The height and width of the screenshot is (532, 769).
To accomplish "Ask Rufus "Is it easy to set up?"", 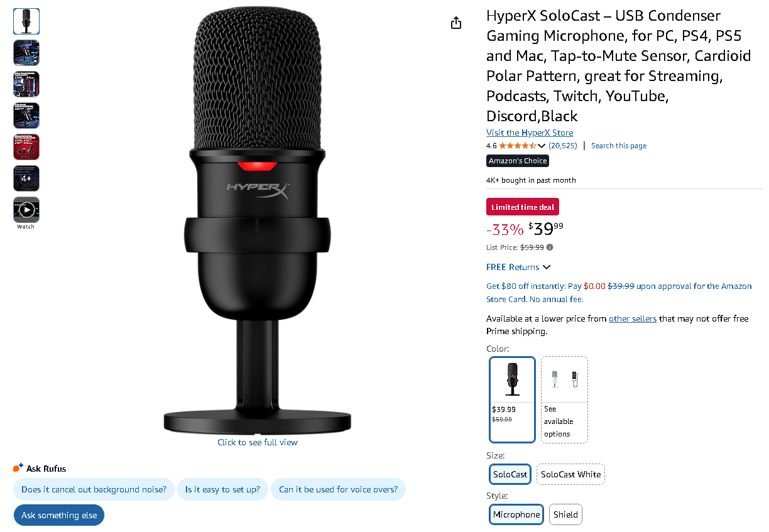I will [222, 489].
